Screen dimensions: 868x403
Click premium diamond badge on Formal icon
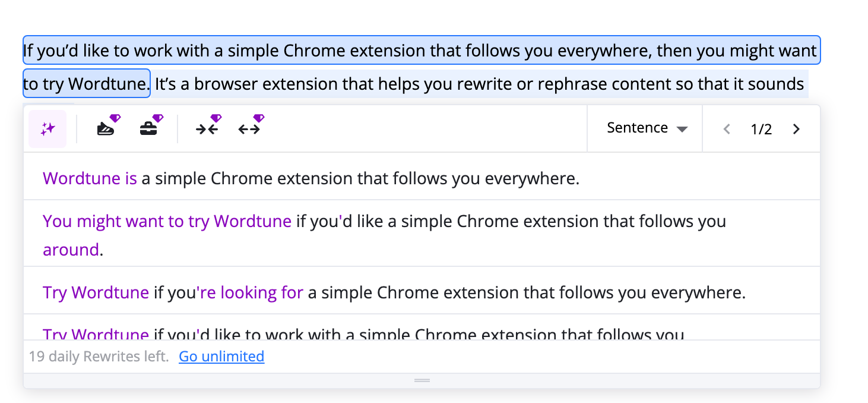coord(158,118)
